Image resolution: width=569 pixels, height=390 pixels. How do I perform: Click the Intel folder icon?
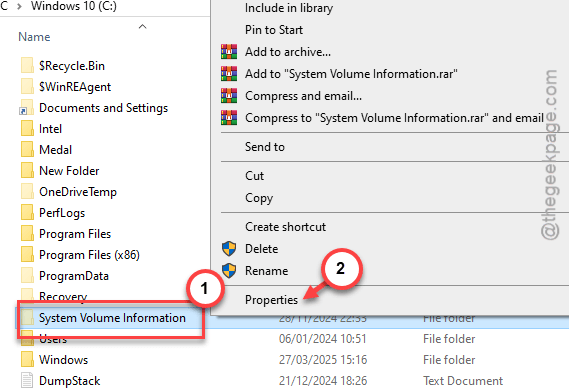27,129
